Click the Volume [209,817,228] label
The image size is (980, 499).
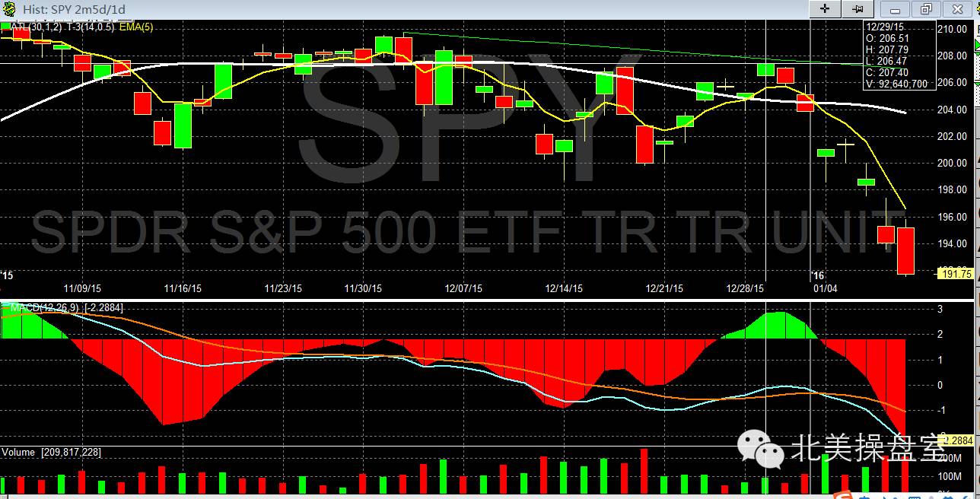coord(51,452)
